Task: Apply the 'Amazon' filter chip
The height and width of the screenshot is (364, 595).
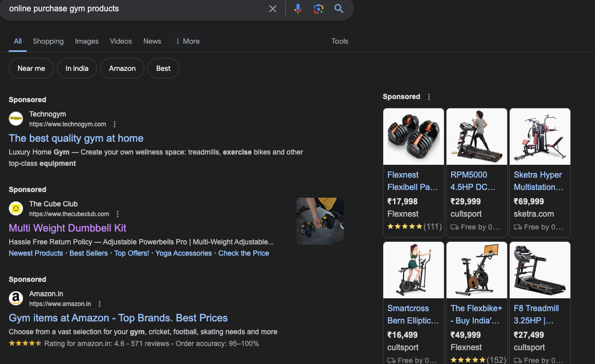Action: click(x=122, y=69)
